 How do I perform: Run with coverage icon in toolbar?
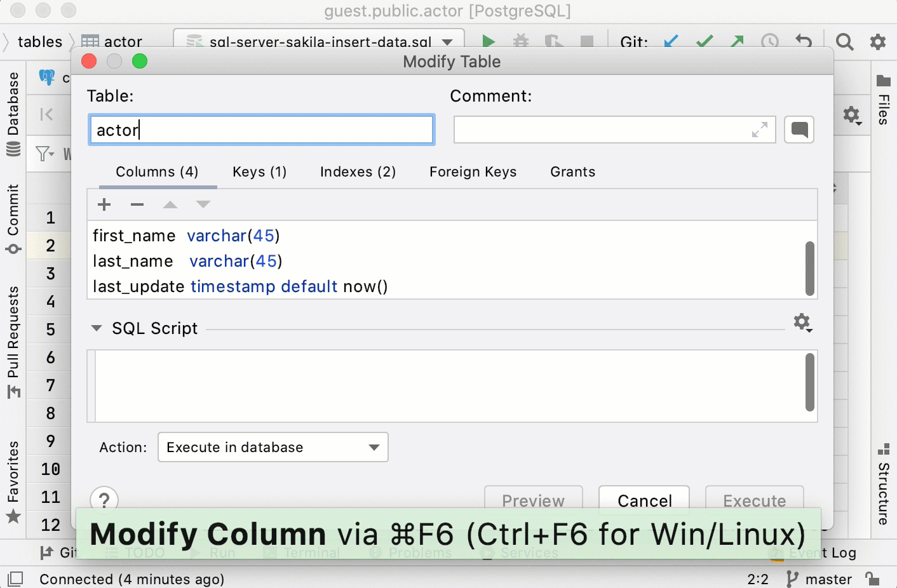point(554,42)
